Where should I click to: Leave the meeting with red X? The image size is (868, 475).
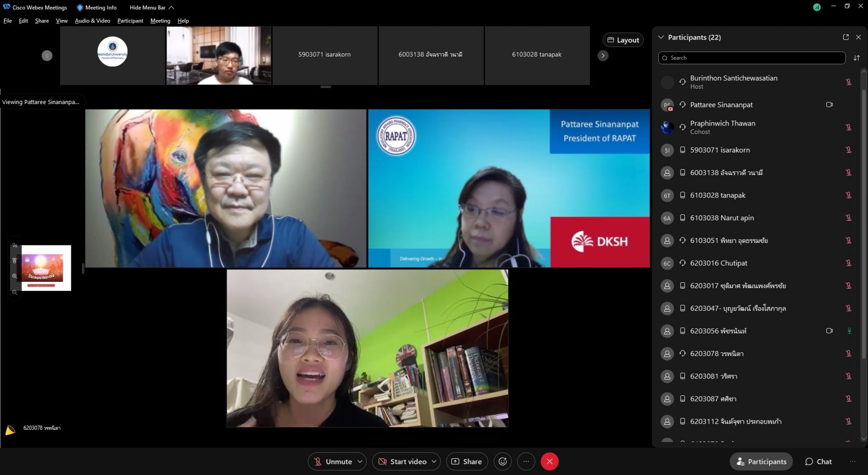pyautogui.click(x=550, y=462)
